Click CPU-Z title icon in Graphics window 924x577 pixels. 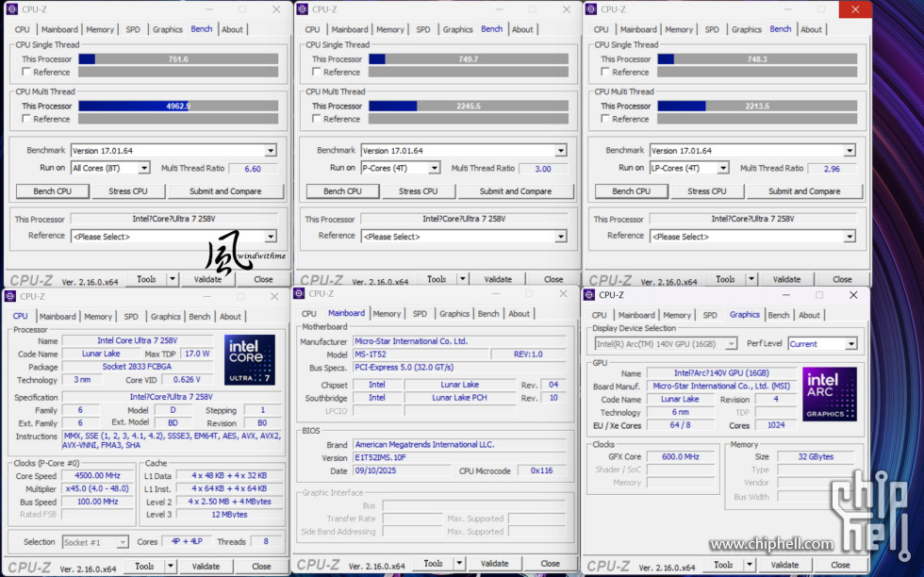[589, 294]
